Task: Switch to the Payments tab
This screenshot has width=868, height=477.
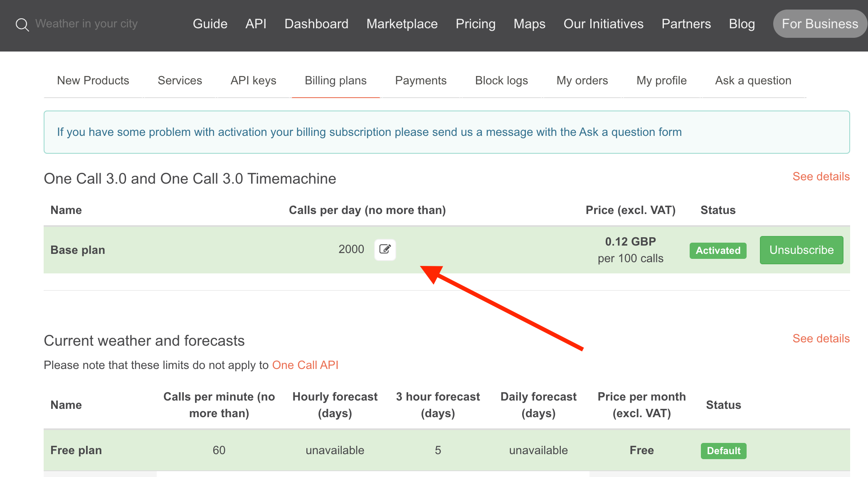Action: click(421, 81)
